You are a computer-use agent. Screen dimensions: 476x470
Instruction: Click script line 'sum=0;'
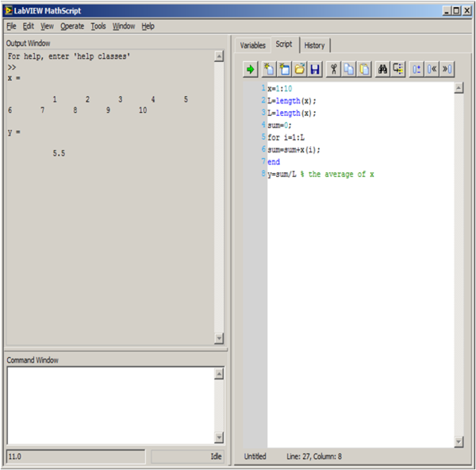[279, 125]
